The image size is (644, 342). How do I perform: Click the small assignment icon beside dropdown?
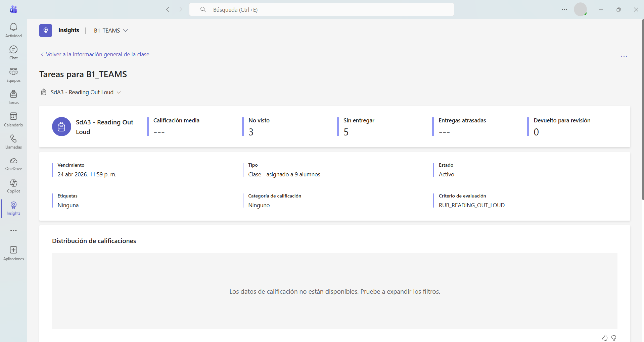click(x=44, y=92)
